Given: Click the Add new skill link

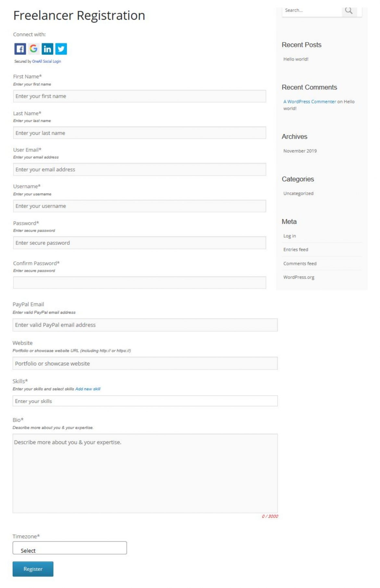Looking at the screenshot, I should pos(88,389).
